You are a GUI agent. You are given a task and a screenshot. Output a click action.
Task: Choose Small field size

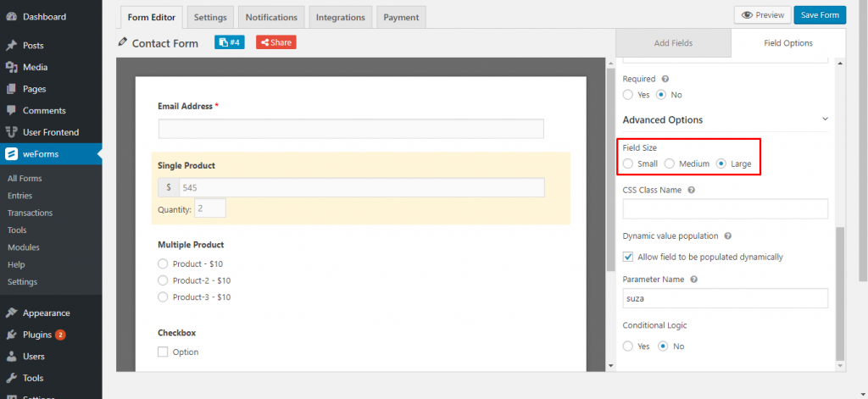[628, 163]
